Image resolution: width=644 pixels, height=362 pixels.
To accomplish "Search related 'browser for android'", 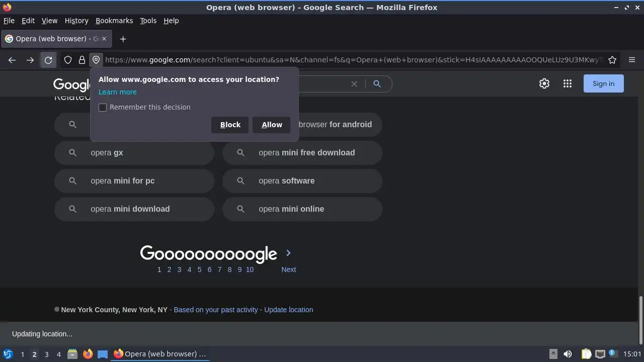I will 340,125.
